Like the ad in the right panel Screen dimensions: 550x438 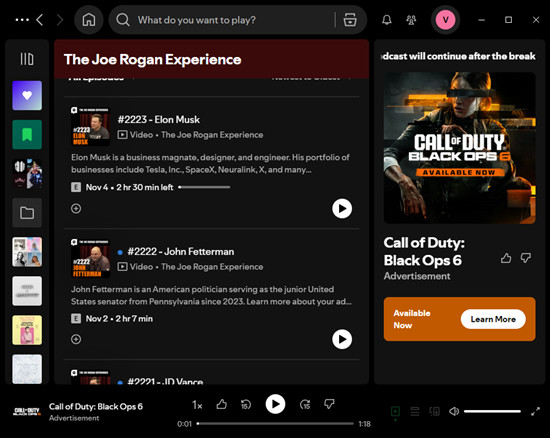(506, 258)
